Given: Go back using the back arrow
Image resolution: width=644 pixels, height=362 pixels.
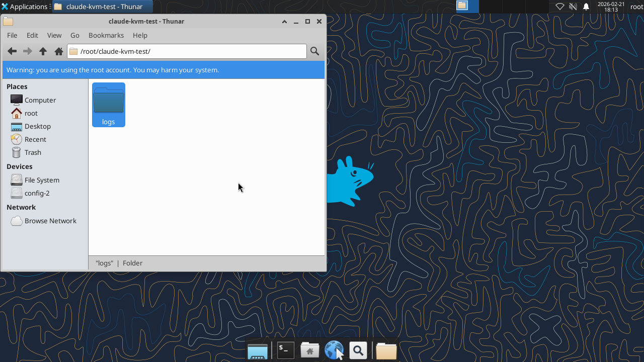Looking at the screenshot, I should point(12,51).
